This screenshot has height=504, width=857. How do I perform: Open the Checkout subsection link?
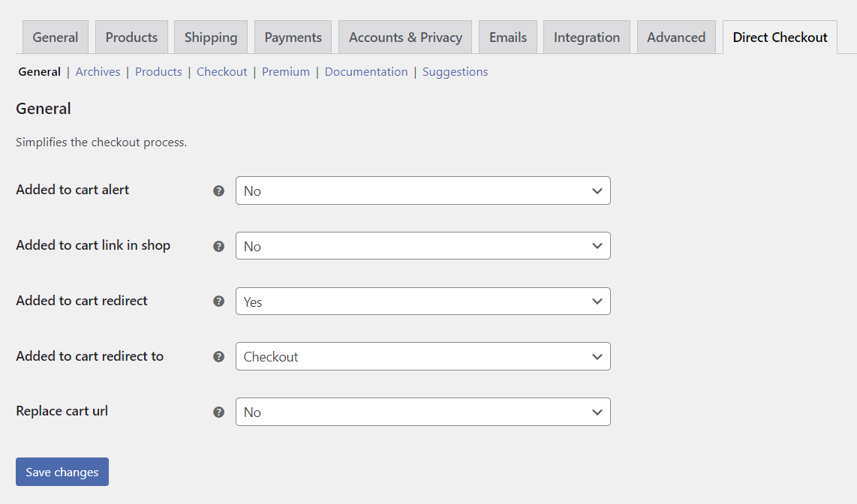221,71
